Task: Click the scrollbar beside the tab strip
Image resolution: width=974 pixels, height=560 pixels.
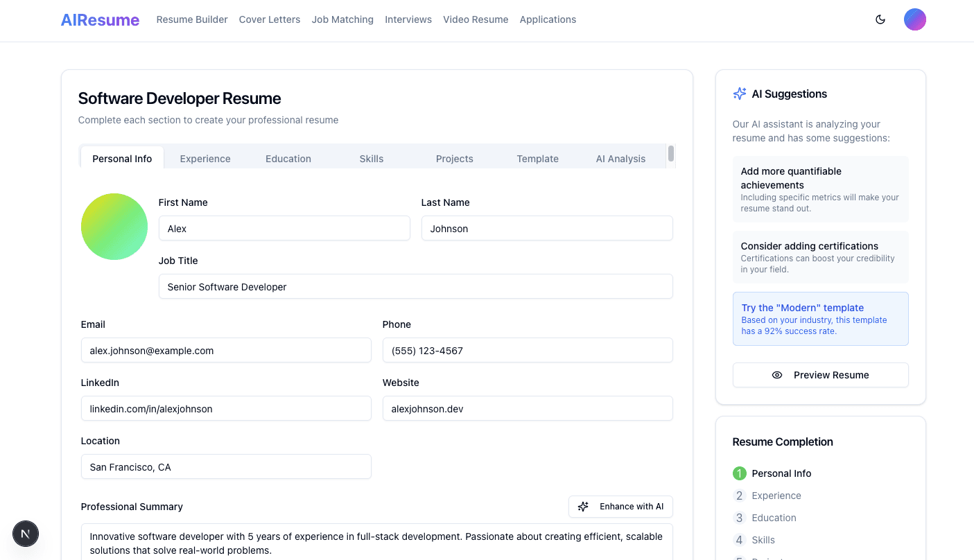Action: [670, 155]
